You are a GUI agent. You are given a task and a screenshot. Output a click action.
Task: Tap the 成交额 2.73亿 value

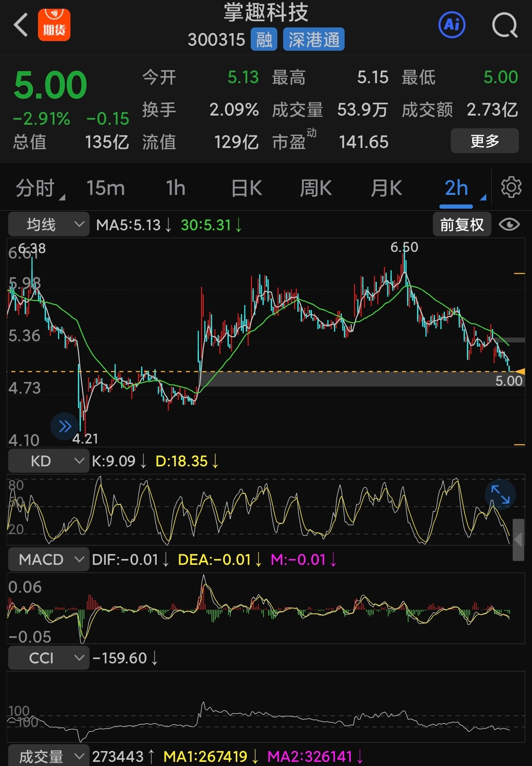(x=493, y=110)
